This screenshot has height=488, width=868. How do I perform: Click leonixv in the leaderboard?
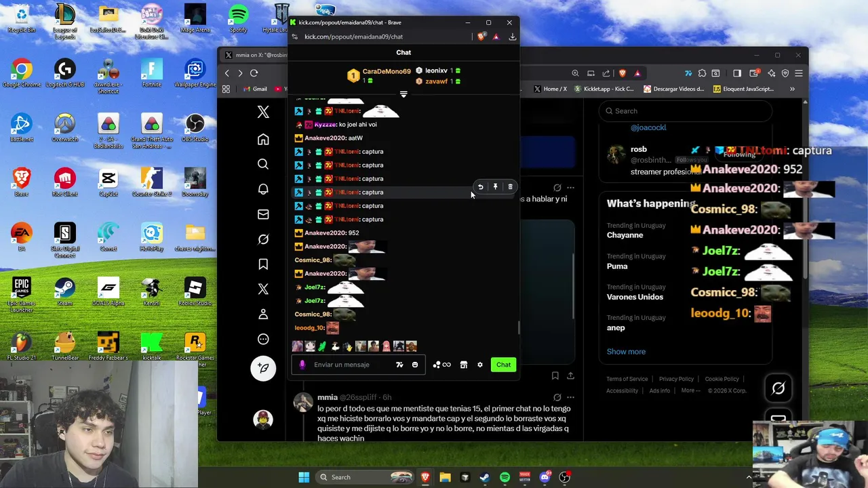[436, 70]
